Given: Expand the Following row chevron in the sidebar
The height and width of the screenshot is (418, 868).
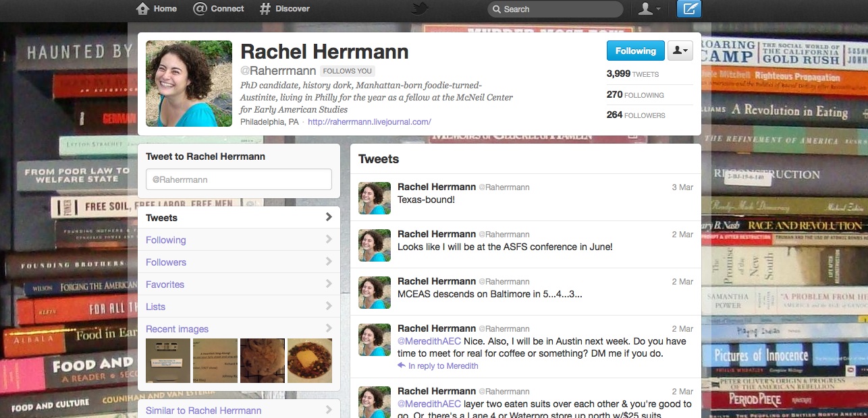Looking at the screenshot, I should click(329, 239).
